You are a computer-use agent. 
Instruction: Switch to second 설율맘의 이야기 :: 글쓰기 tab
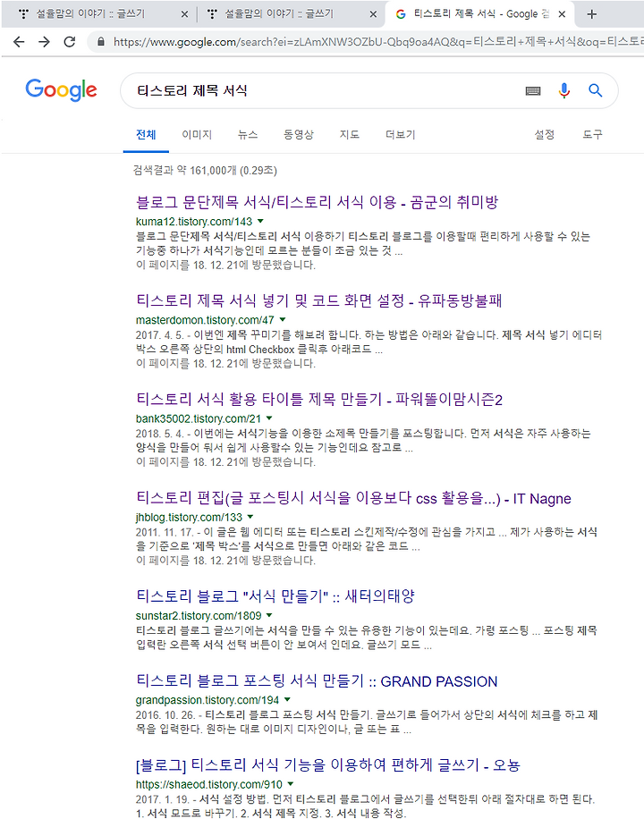coord(278,14)
